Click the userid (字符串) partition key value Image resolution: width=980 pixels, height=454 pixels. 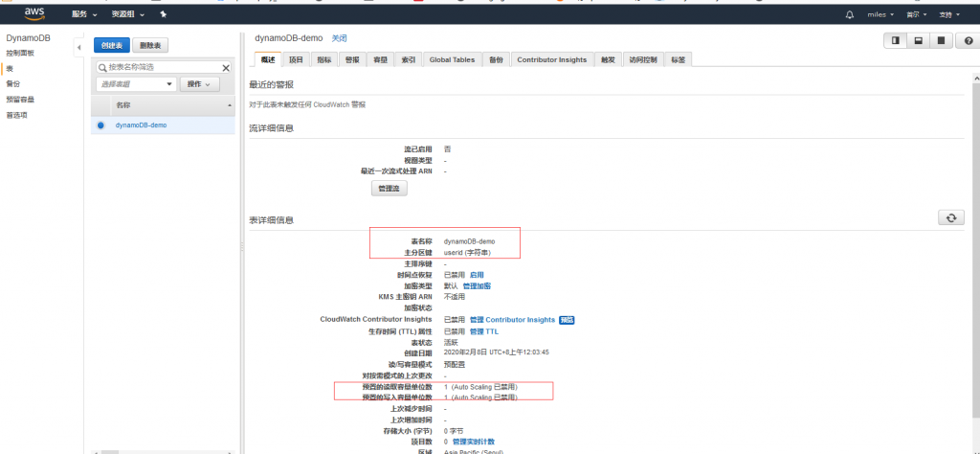(x=467, y=253)
